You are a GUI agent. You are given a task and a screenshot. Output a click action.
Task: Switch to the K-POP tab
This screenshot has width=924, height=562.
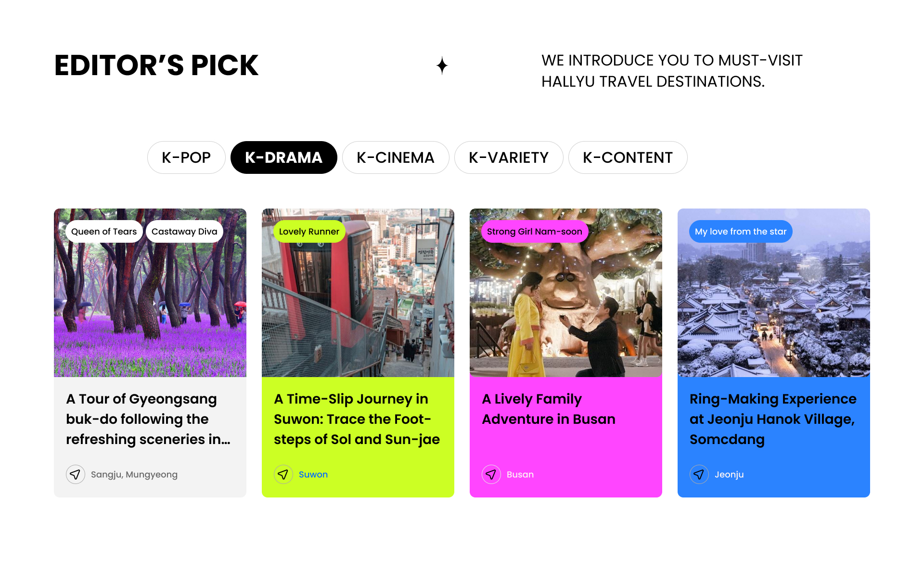pyautogui.click(x=186, y=157)
